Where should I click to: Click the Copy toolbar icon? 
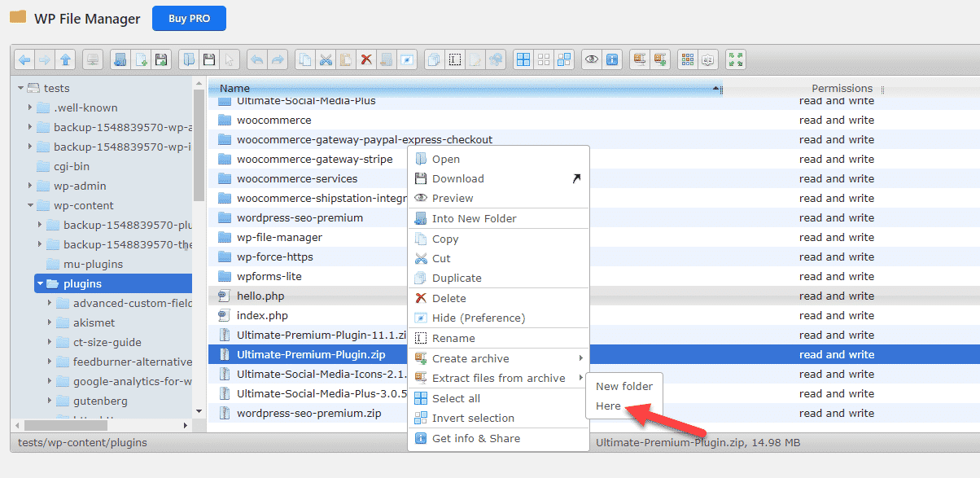(x=305, y=59)
